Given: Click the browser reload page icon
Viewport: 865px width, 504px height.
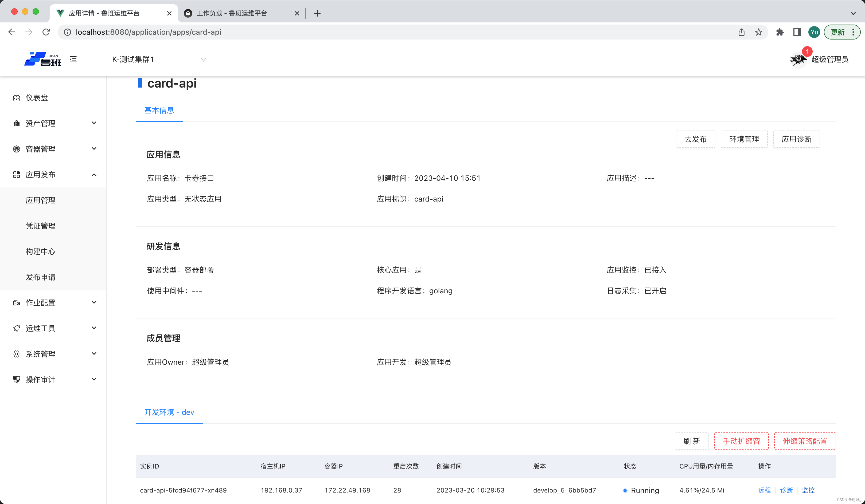Looking at the screenshot, I should coord(46,32).
